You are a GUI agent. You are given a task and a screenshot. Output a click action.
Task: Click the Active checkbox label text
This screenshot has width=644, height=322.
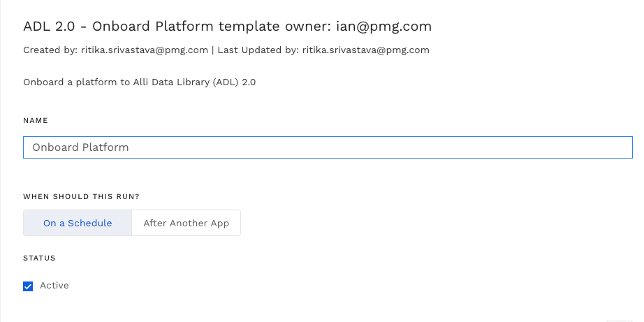(54, 286)
